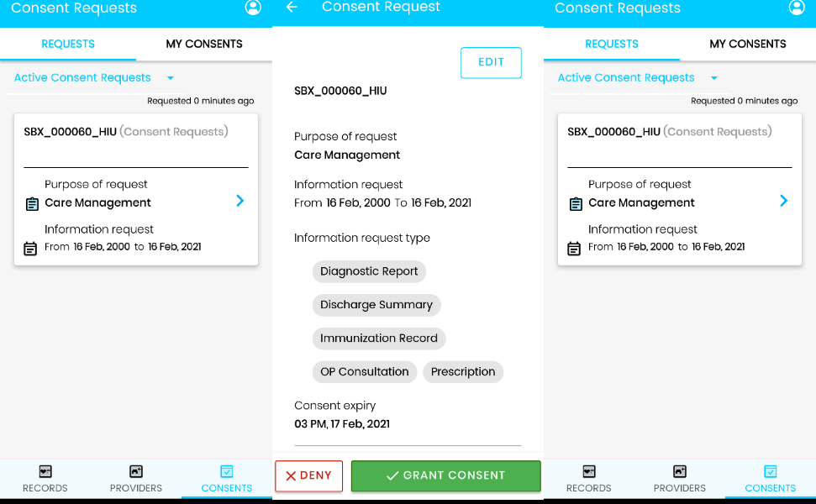Toggle the Diagnostic Report chip
This screenshot has height=504, width=816.
[369, 271]
